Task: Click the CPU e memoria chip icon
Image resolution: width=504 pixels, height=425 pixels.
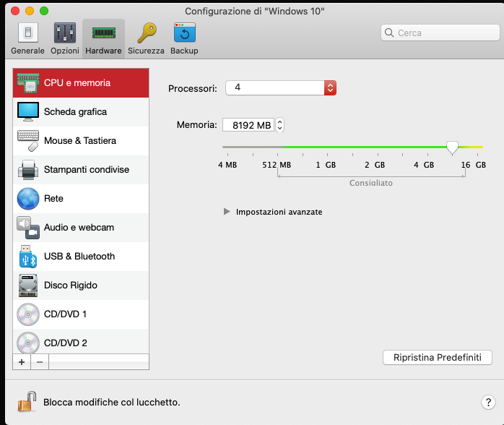Action: click(28, 83)
